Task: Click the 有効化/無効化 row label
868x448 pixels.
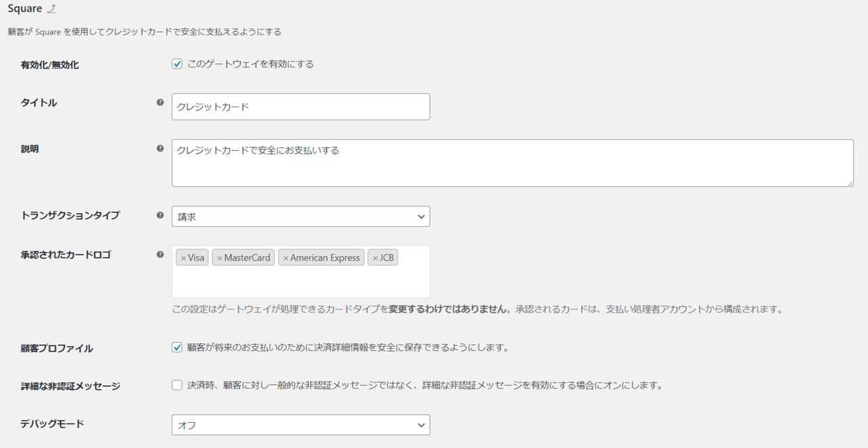Action: [x=50, y=65]
